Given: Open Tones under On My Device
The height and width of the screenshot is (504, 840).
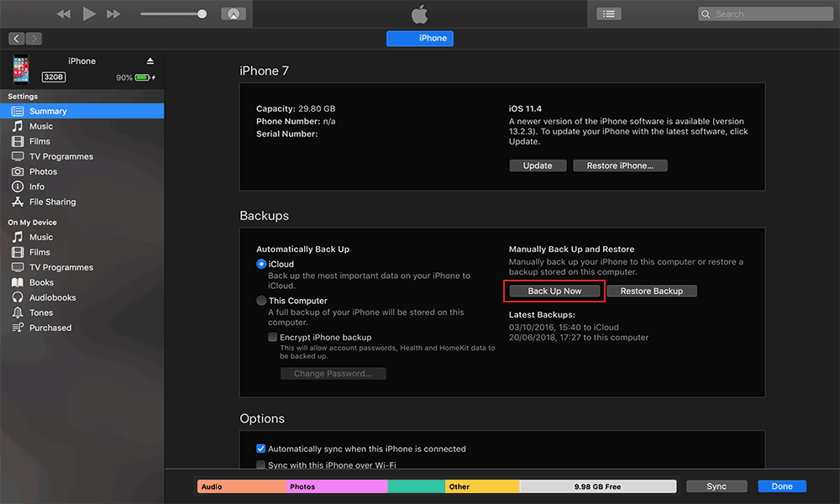Looking at the screenshot, I should [x=82, y=312].
